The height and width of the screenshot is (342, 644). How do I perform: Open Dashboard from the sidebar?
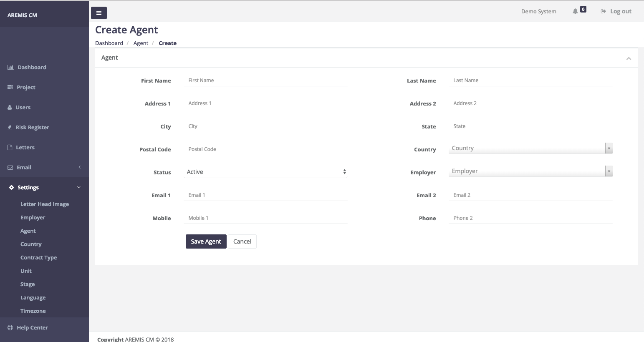32,67
